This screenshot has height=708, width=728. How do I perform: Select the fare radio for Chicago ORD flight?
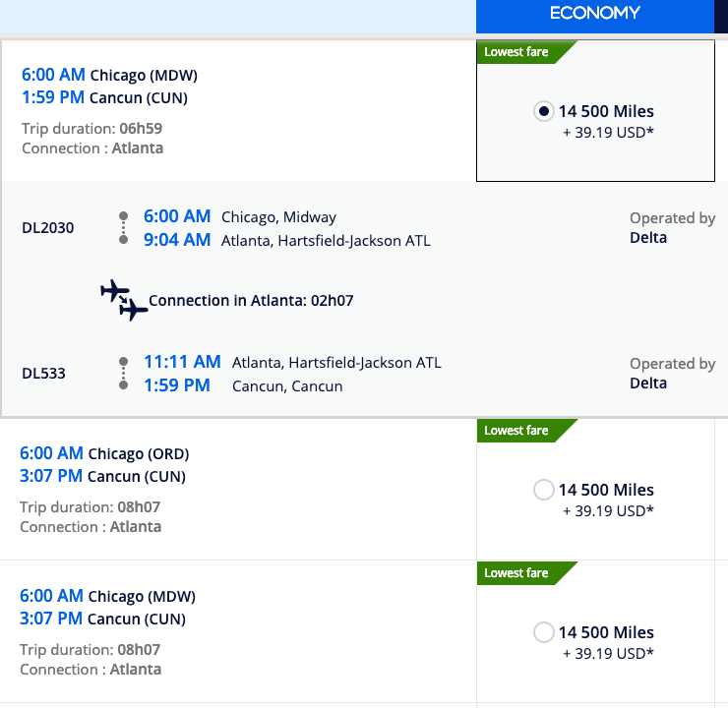(x=544, y=490)
